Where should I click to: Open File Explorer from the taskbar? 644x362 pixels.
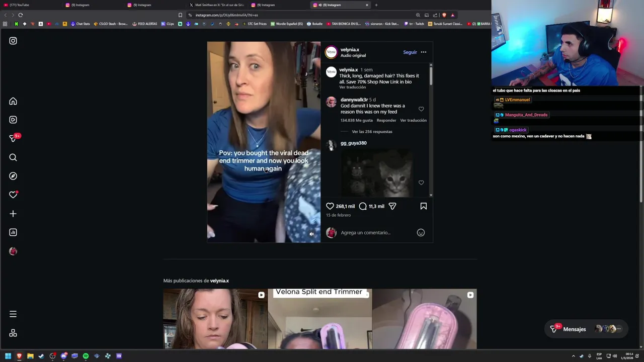point(30,356)
